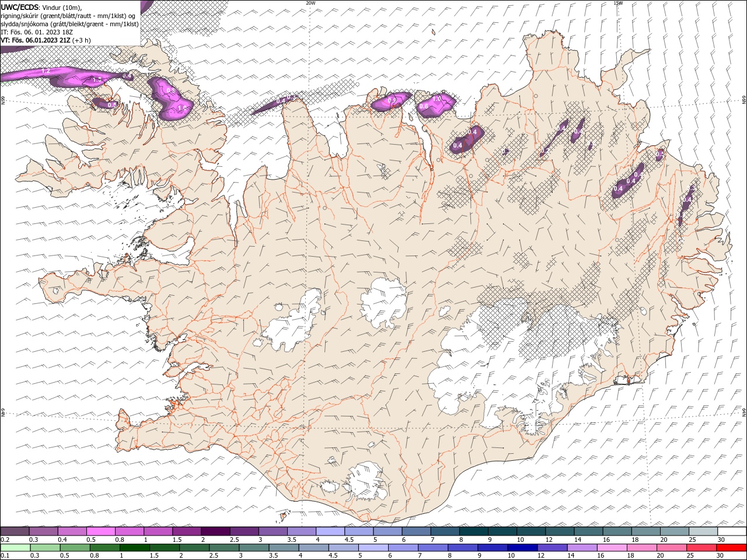Click the '15W' longitude label
This screenshot has height=560, width=747.
(x=618, y=3)
